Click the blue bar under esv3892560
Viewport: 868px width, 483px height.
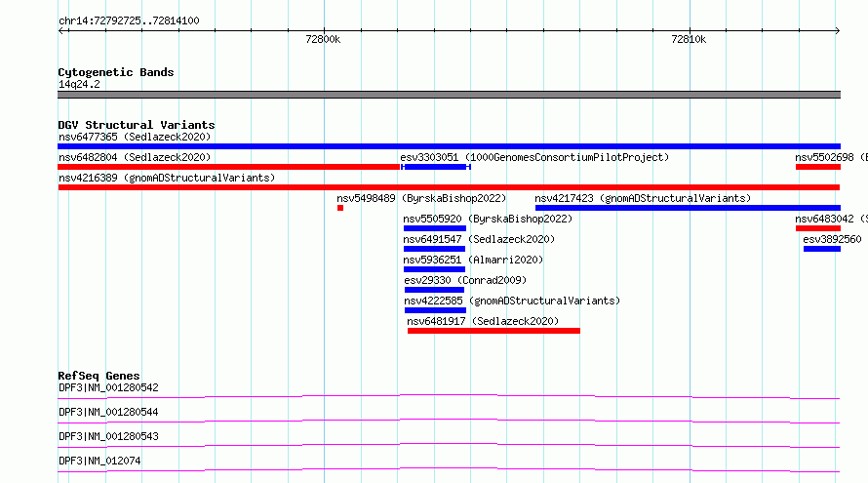[822, 249]
